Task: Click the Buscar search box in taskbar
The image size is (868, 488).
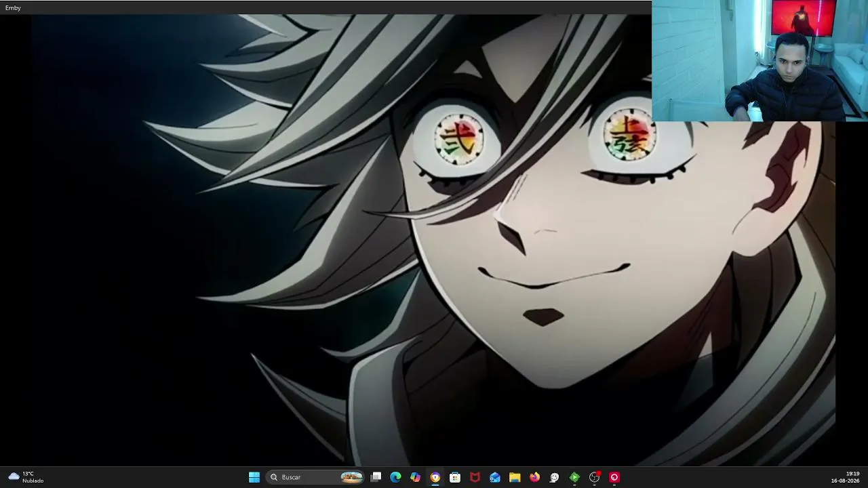Action: coord(315,477)
